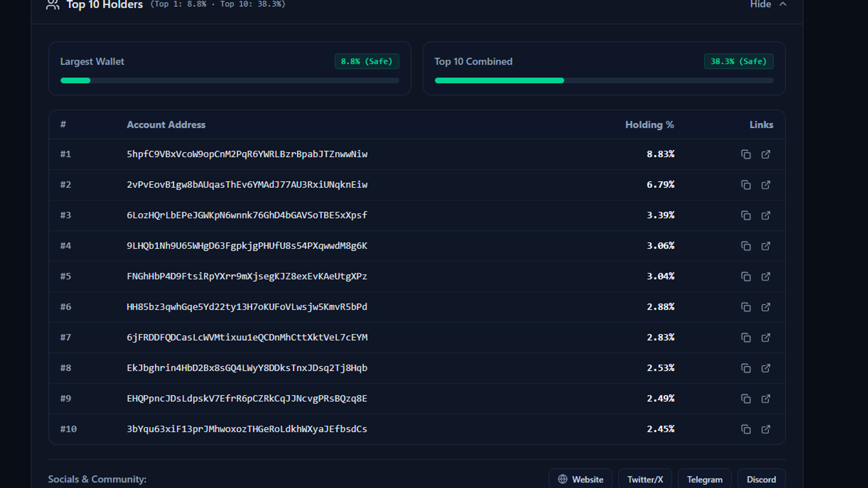Open holder #9 external link
Screen dimensions: 868x488
(766, 398)
